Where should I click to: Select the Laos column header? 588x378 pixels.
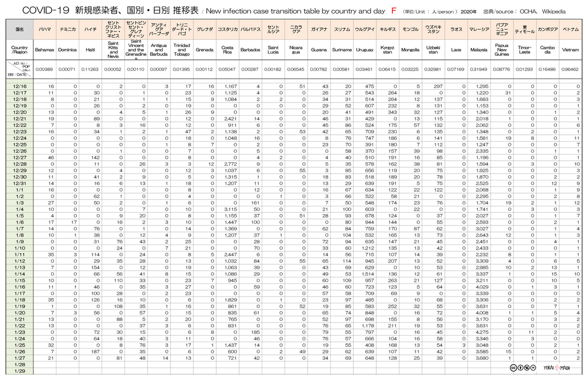456,50
